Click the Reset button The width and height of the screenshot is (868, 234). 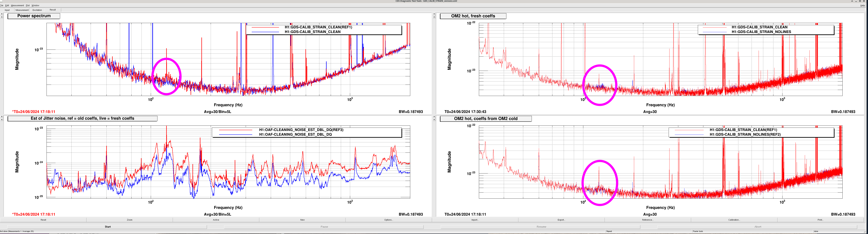(x=43, y=220)
